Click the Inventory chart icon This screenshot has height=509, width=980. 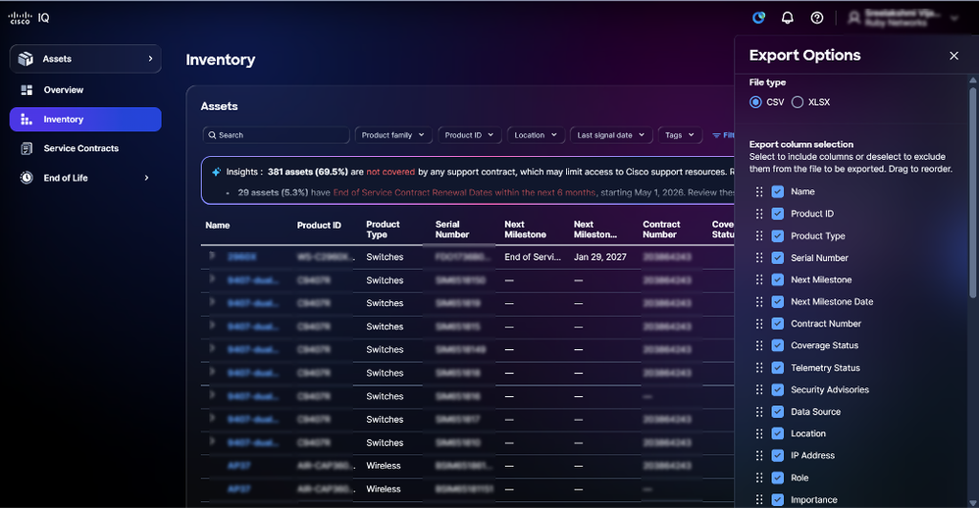[x=26, y=120]
